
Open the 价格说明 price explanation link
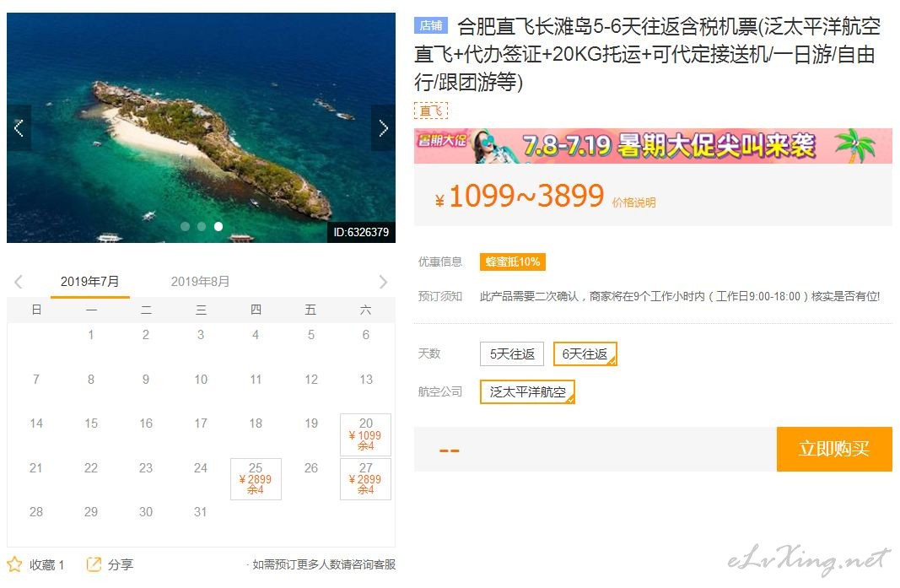[633, 202]
